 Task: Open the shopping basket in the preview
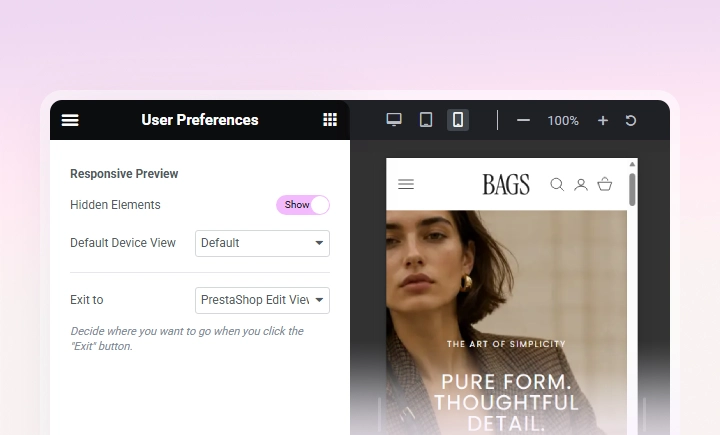click(605, 184)
